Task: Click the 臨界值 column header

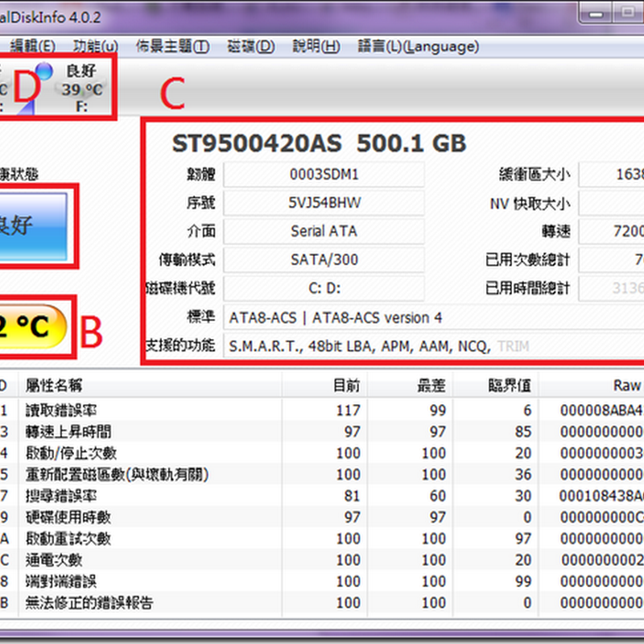Action: click(x=495, y=386)
